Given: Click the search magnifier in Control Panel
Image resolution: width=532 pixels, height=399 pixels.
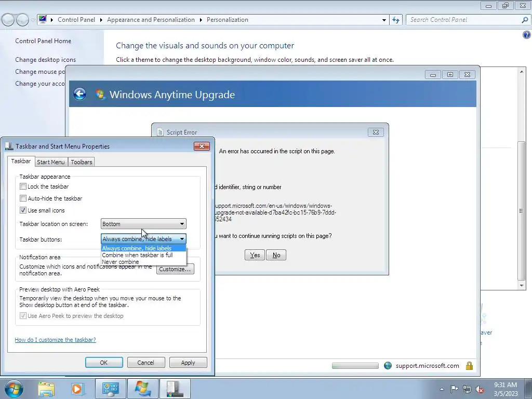Looking at the screenshot, I should [525, 20].
